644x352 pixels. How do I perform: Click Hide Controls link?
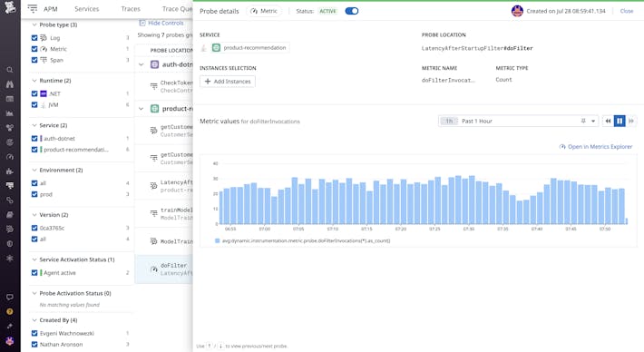tap(161, 23)
